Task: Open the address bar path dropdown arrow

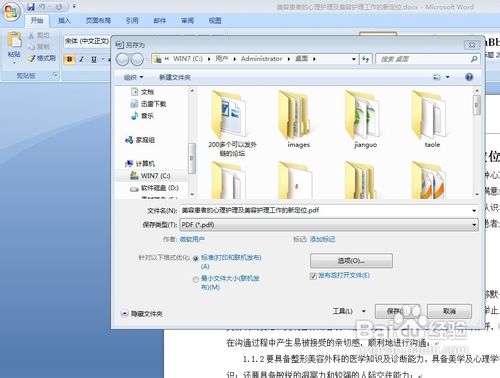Action: (354, 59)
